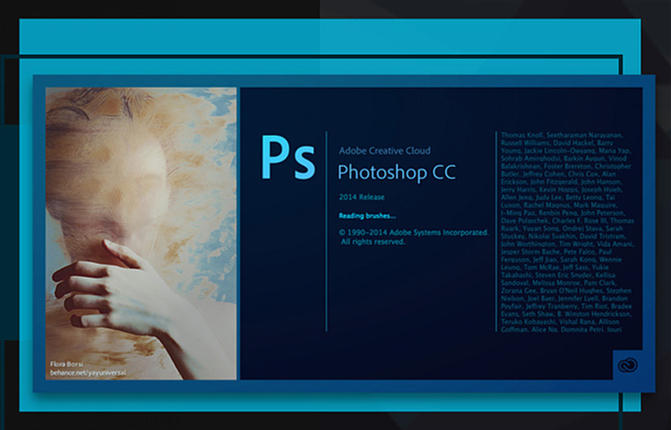Click the Ps Photoshop logo
671x430 pixels.
tap(287, 159)
